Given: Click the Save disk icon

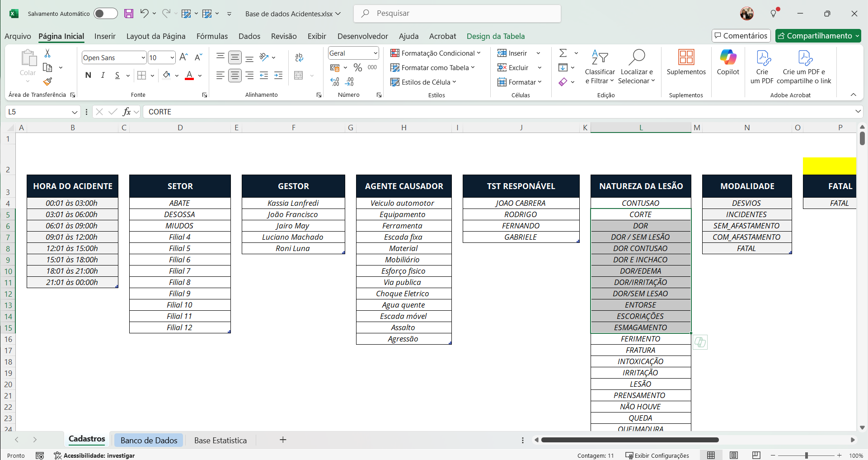Looking at the screenshot, I should tap(129, 14).
